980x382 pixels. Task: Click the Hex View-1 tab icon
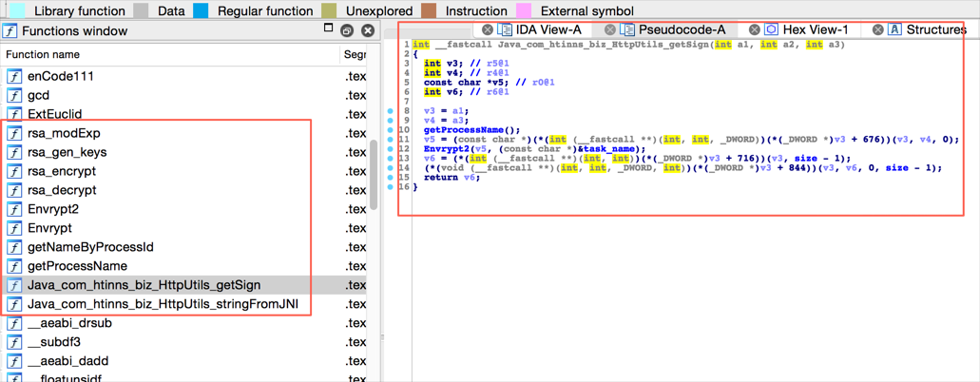tap(772, 29)
